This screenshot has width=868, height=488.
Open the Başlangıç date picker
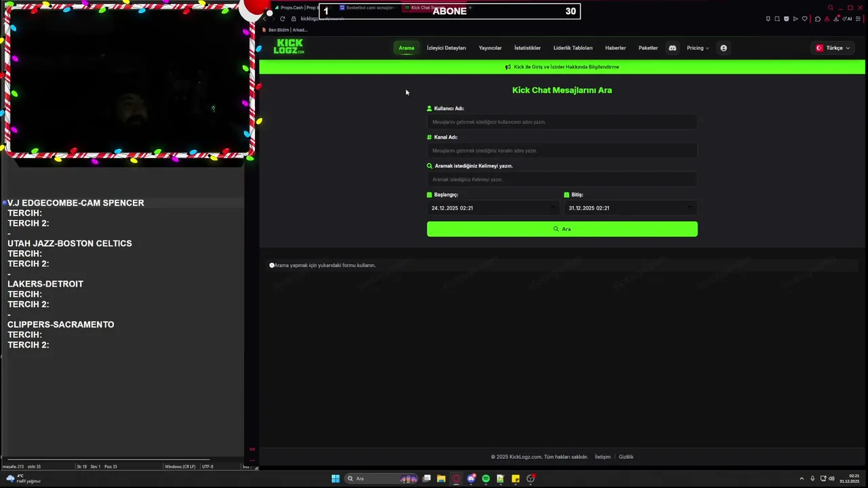(494, 208)
